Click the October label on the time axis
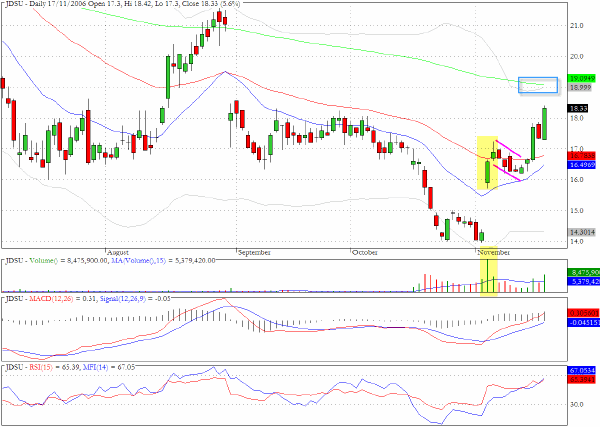The height and width of the screenshot is (427, 600). coord(365,253)
